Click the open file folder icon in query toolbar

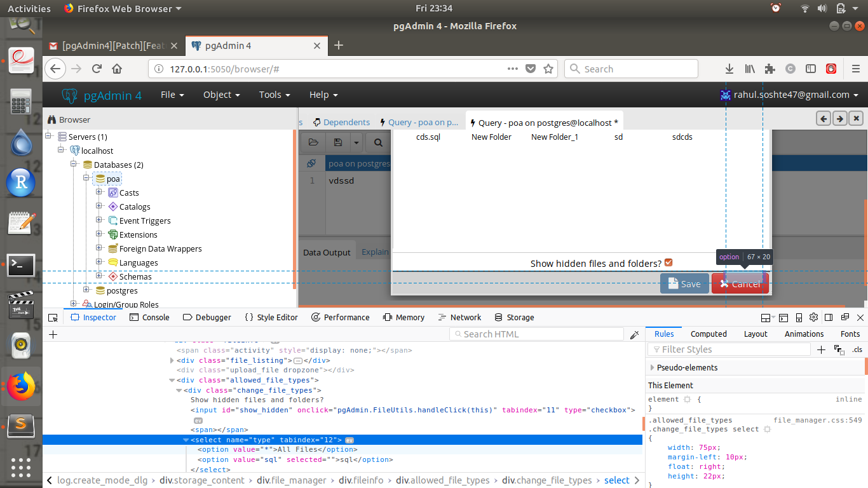pyautogui.click(x=313, y=143)
